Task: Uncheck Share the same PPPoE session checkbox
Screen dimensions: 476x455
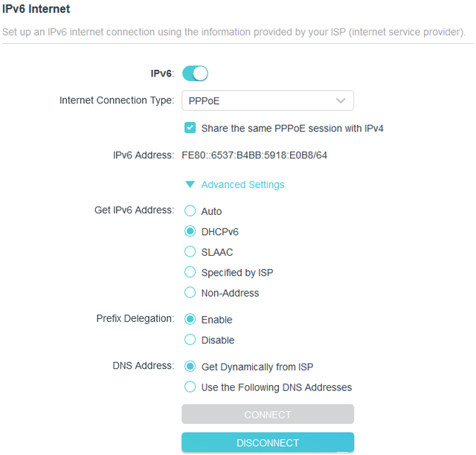Action: tap(190, 128)
